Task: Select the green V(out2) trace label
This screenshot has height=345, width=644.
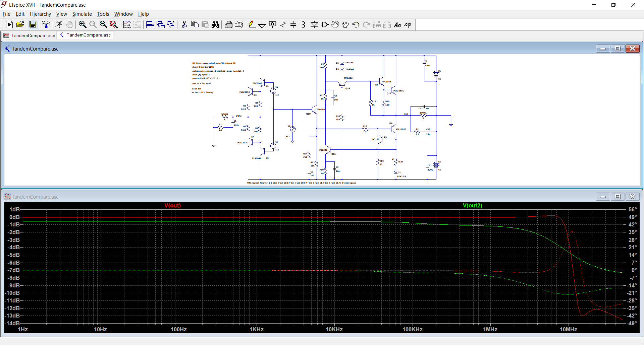Action: point(472,205)
